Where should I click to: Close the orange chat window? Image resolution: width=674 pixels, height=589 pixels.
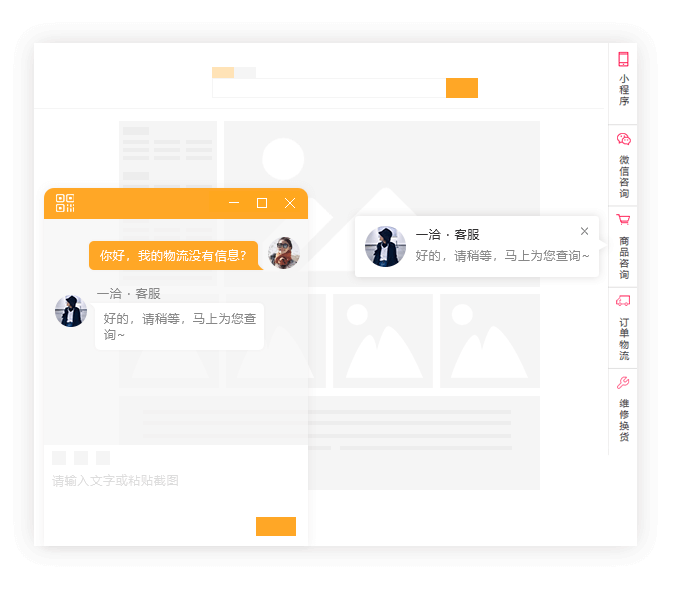(290, 203)
